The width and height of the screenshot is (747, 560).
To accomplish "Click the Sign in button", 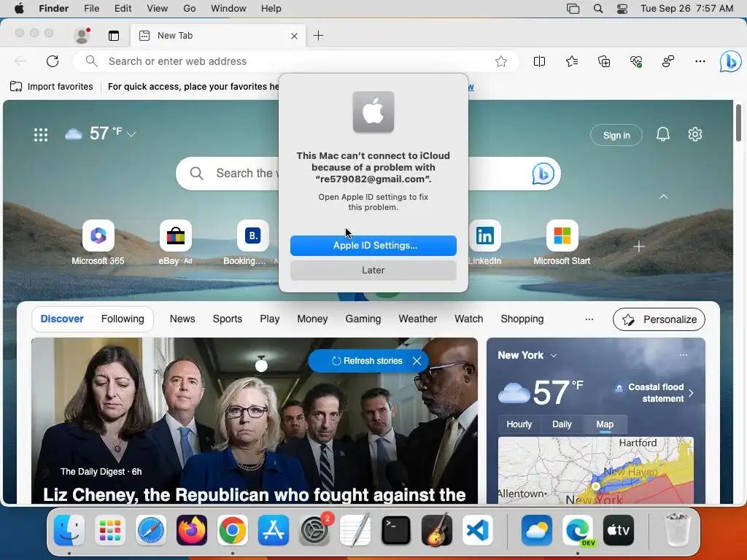I will tap(616, 135).
